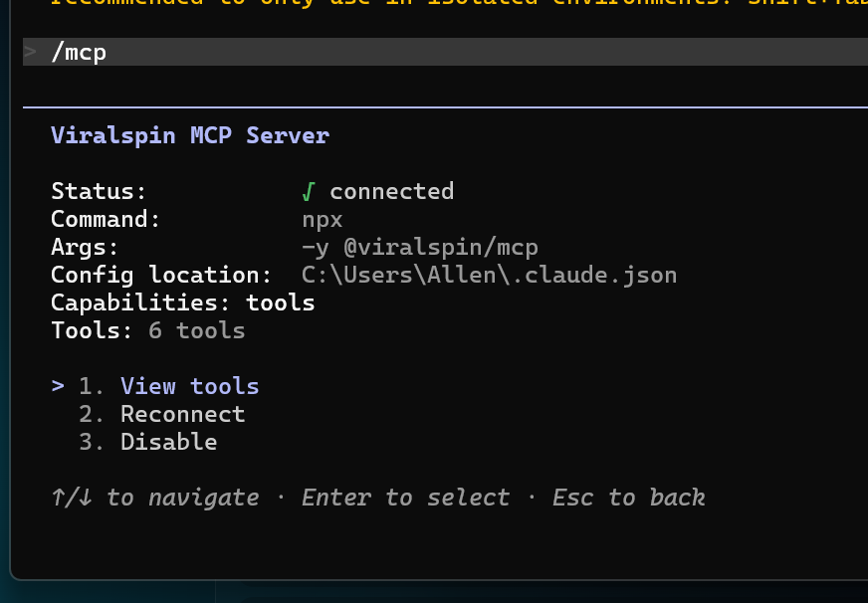Click the 'connected' status text
The width and height of the screenshot is (868, 603).
pyautogui.click(x=392, y=191)
